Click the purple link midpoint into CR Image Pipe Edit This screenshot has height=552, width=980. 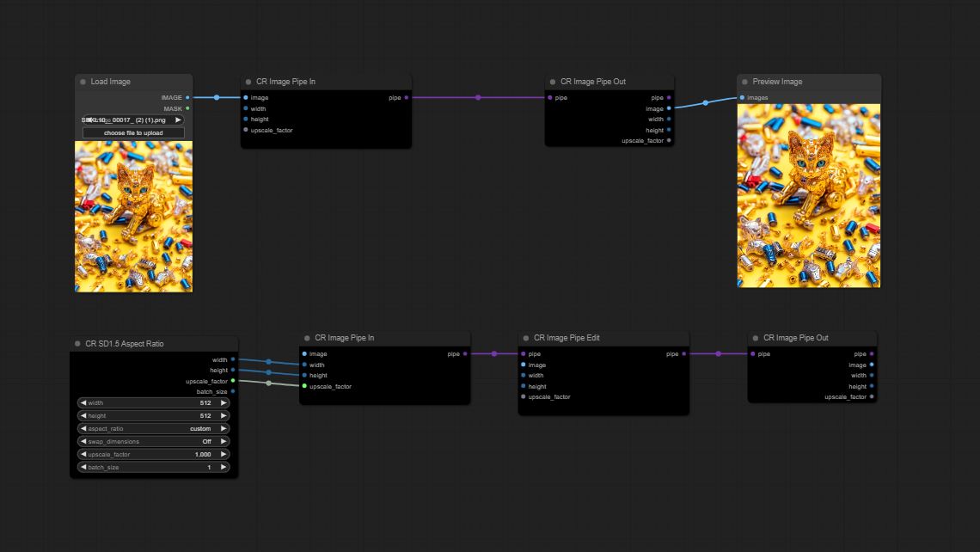[494, 354]
